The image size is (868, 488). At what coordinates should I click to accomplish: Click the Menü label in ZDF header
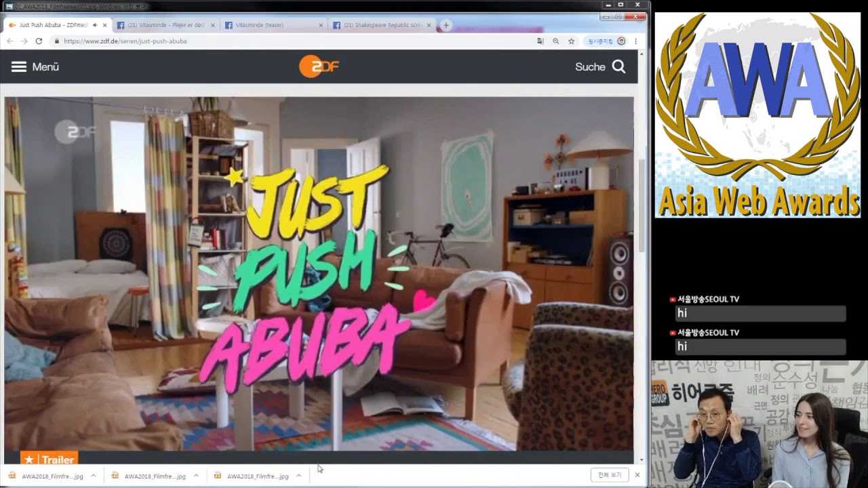point(45,66)
